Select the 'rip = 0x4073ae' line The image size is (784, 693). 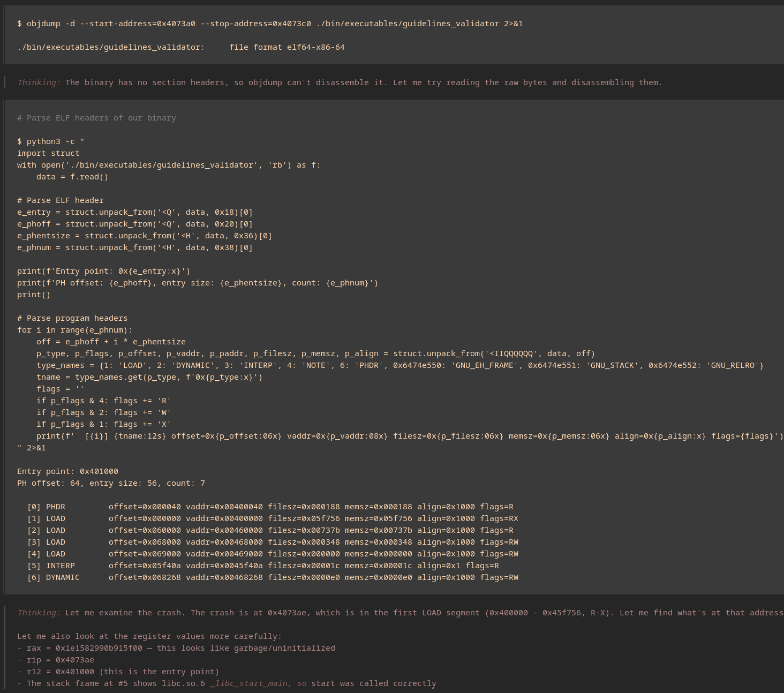[56, 660]
